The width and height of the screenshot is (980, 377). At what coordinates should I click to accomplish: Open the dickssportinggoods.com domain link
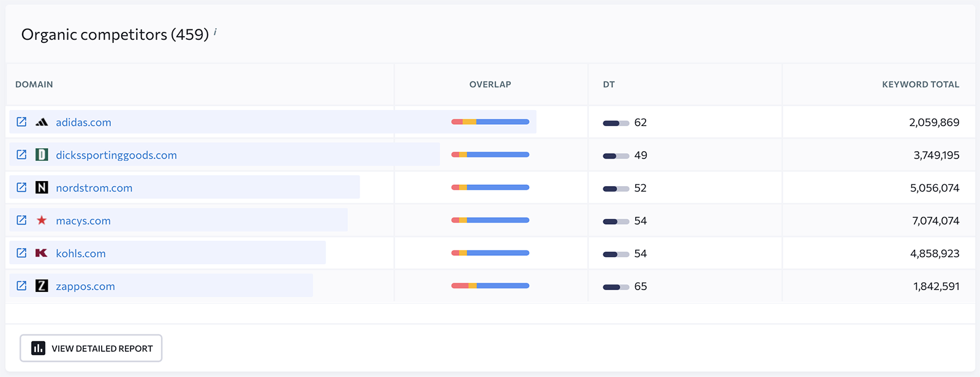[x=116, y=155]
